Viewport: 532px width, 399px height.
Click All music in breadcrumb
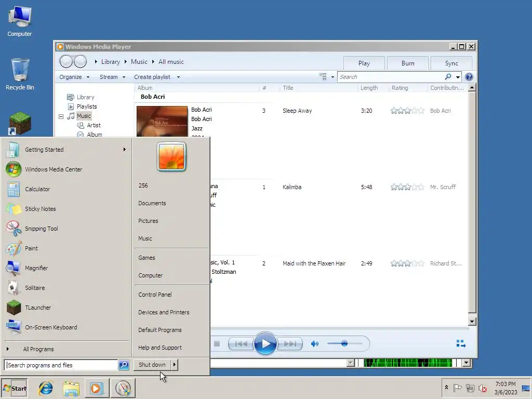(x=171, y=62)
